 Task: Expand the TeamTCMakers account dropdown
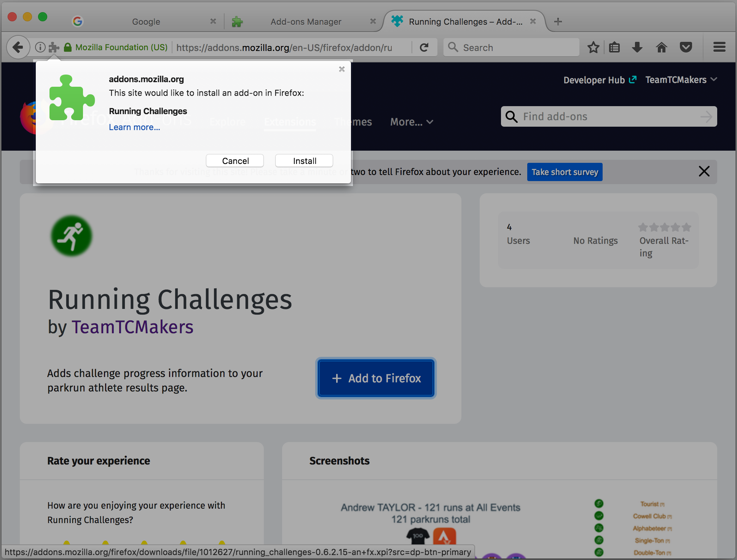click(x=681, y=80)
